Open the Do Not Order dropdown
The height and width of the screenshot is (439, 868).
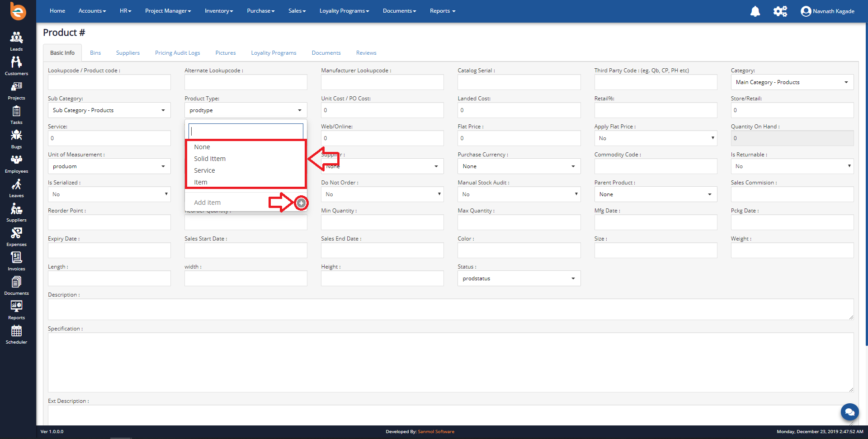tap(382, 194)
